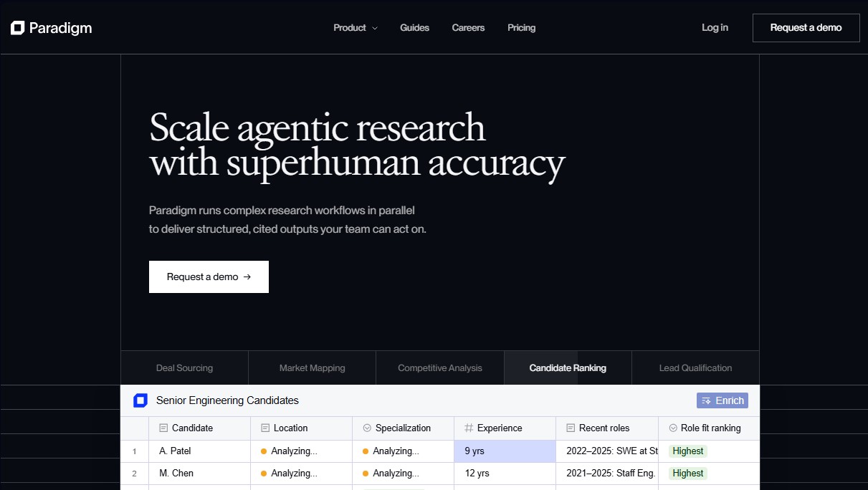This screenshot has width=868, height=490.
Task: Visit the Pricing page
Action: (521, 28)
